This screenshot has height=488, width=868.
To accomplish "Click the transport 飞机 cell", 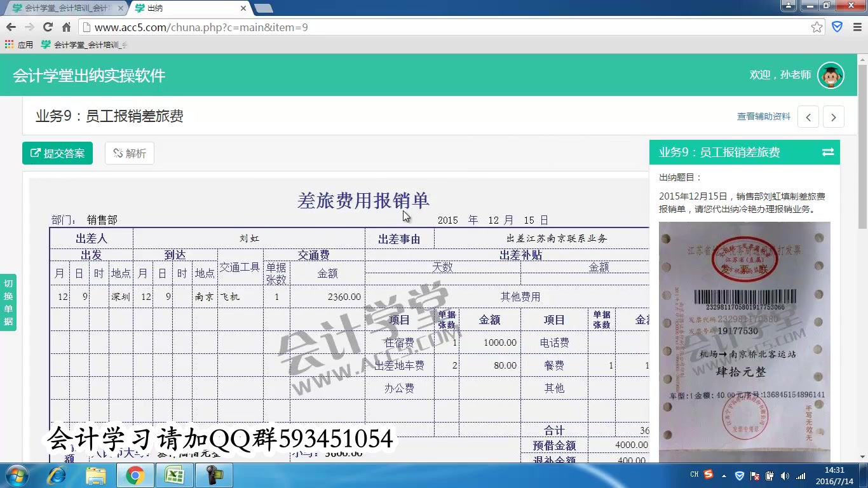I will click(240, 297).
